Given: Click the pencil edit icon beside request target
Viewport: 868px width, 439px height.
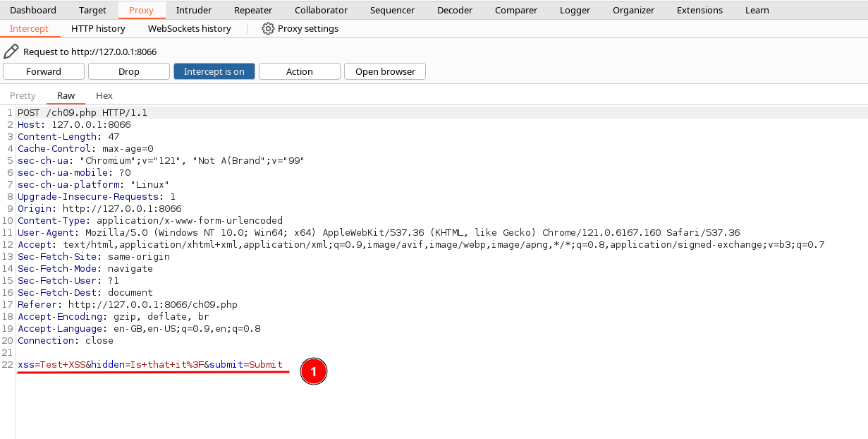Looking at the screenshot, I should click(x=11, y=52).
